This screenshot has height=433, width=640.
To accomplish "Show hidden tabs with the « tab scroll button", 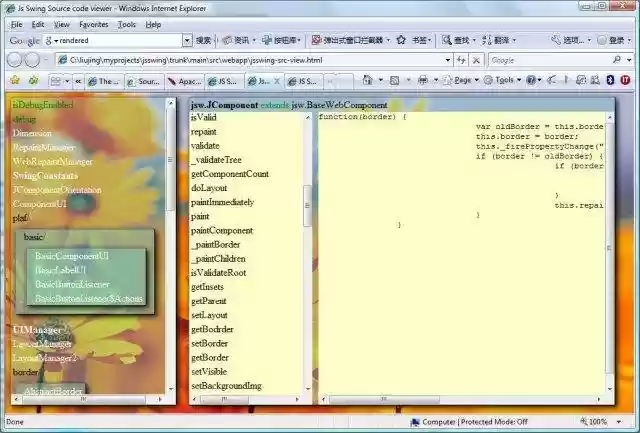I will tap(78, 81).
